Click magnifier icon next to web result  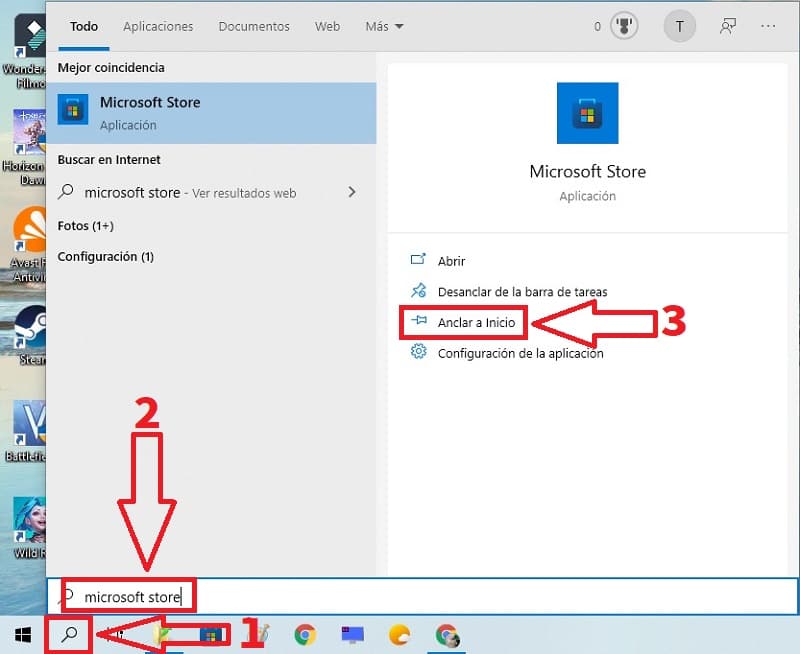click(x=65, y=192)
